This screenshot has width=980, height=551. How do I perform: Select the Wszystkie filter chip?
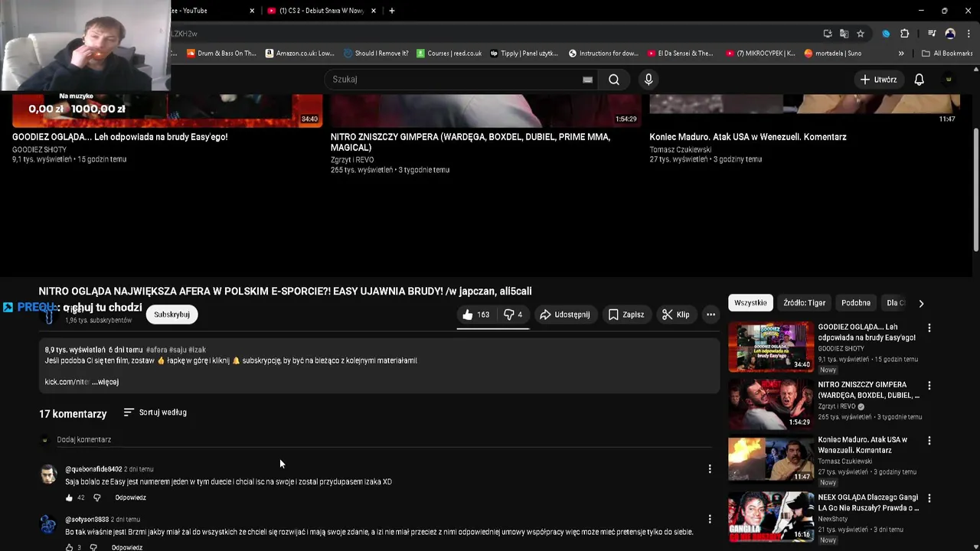(x=750, y=303)
